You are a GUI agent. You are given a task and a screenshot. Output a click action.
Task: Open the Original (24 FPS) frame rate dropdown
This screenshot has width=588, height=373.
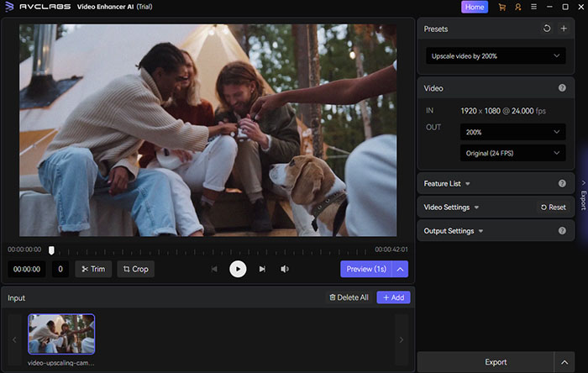click(x=512, y=153)
